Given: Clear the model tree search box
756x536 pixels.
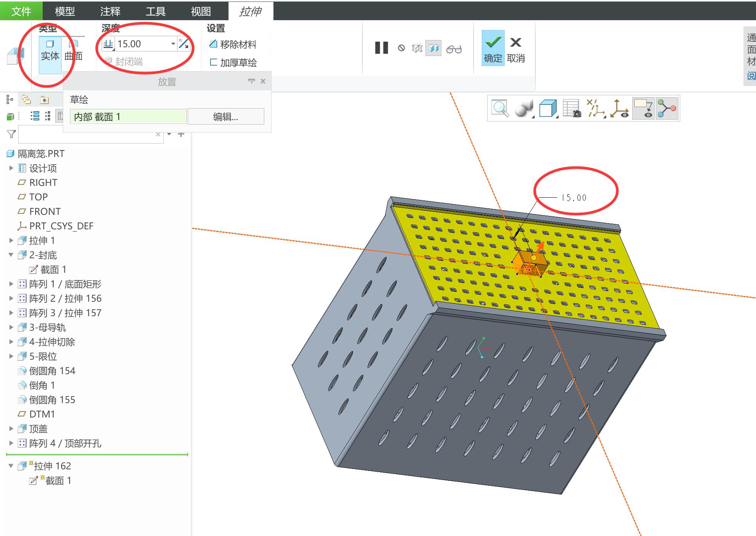Looking at the screenshot, I should tap(158, 134).
